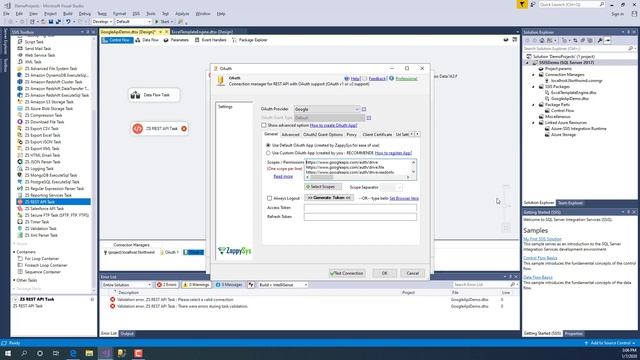Open Build + IntelliSense dropdown
Viewport: 640px width, 360px height.
click(282, 285)
